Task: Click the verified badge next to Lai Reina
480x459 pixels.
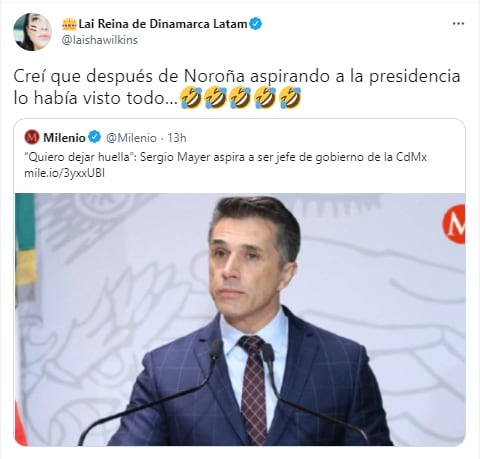Action: (x=256, y=24)
